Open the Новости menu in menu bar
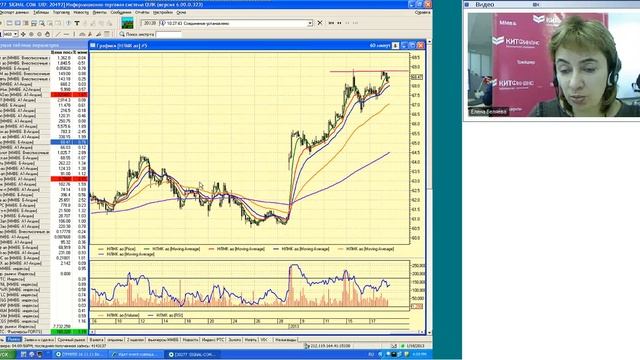Screen dimensions: 640x360 click(81, 13)
